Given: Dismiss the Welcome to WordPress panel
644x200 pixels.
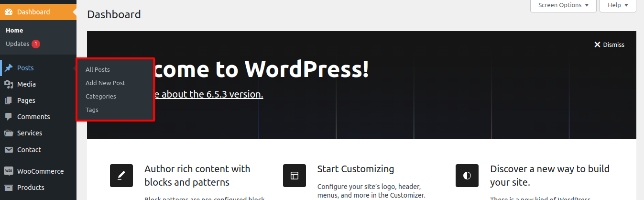Looking at the screenshot, I should [x=609, y=44].
